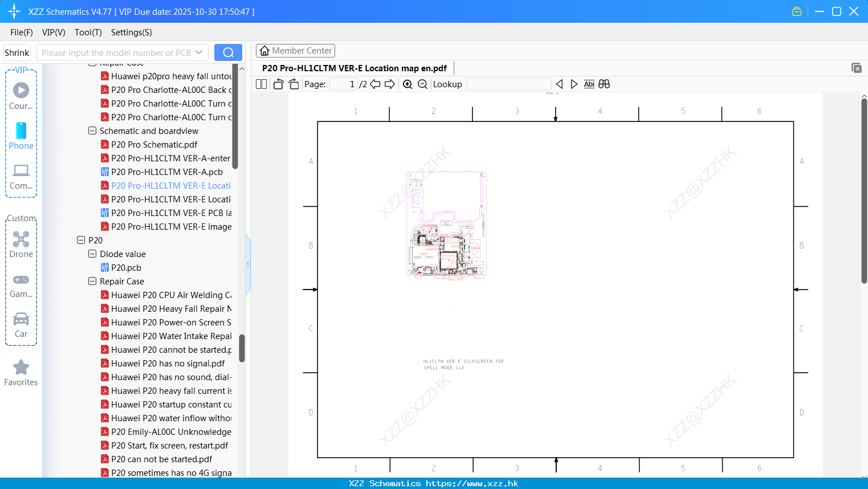Collapse the Diode value folder
The image size is (868, 489).
(92, 254)
